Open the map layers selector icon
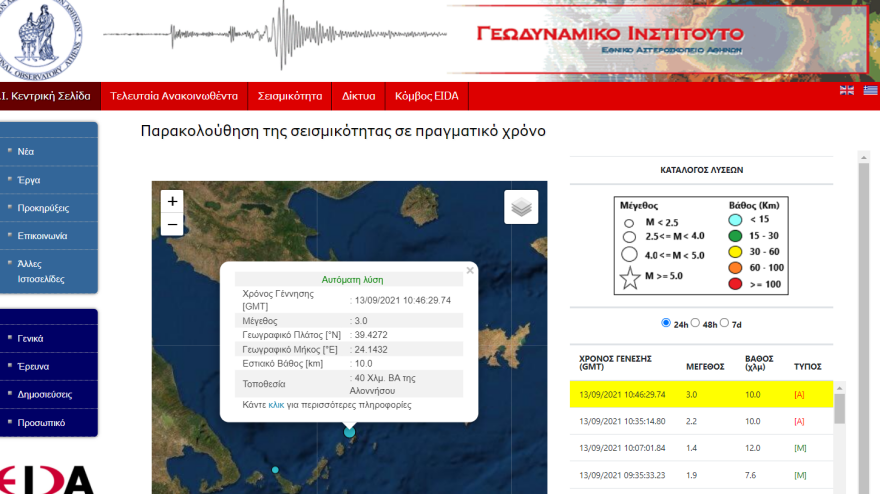The image size is (880, 494). pos(521,207)
